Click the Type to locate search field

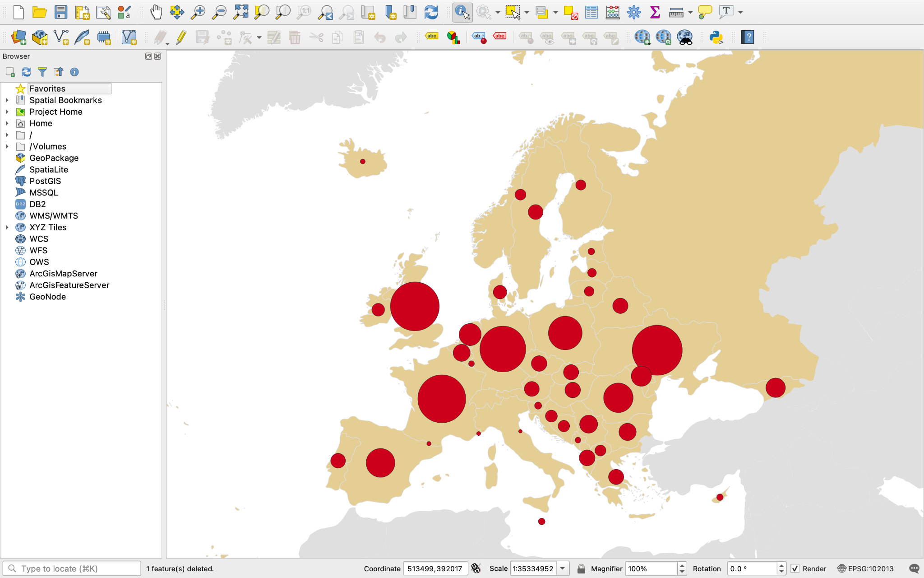click(x=72, y=568)
